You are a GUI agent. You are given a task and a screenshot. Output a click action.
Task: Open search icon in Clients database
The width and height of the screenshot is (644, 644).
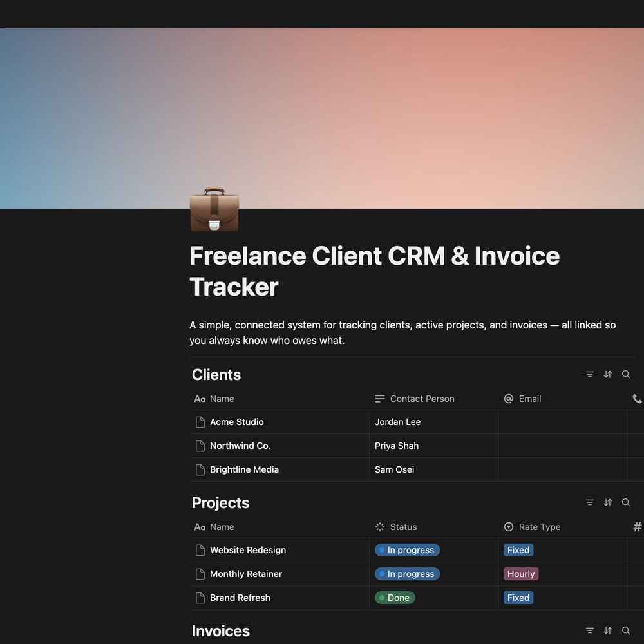point(626,374)
